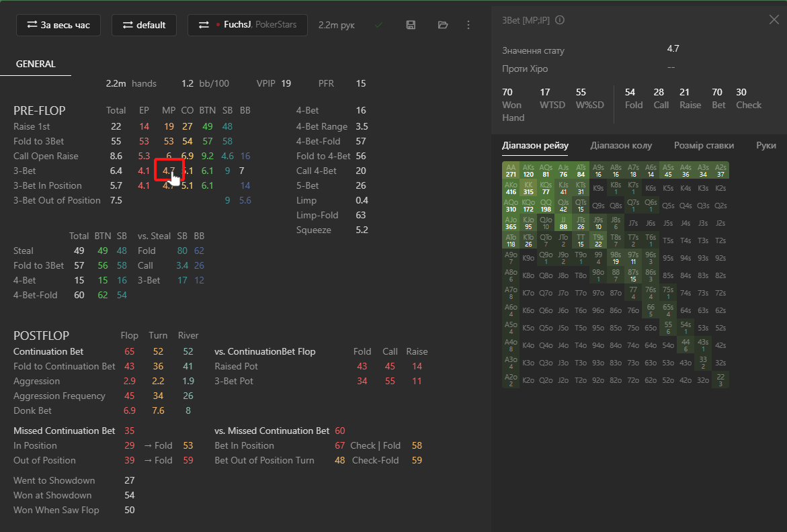Show the "Діапазон рейзу" tab

(535, 145)
